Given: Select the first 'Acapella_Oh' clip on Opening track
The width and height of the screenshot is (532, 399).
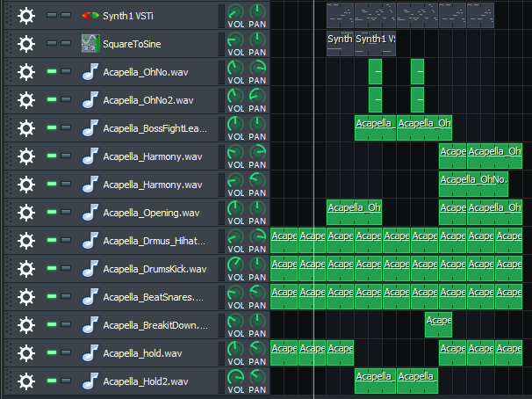Looking at the screenshot, I should (354, 213).
